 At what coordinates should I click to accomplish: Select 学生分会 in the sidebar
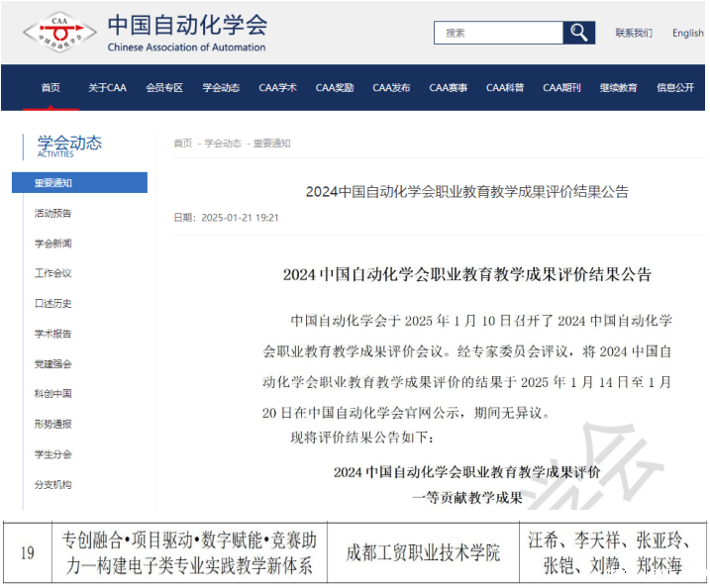(53, 454)
